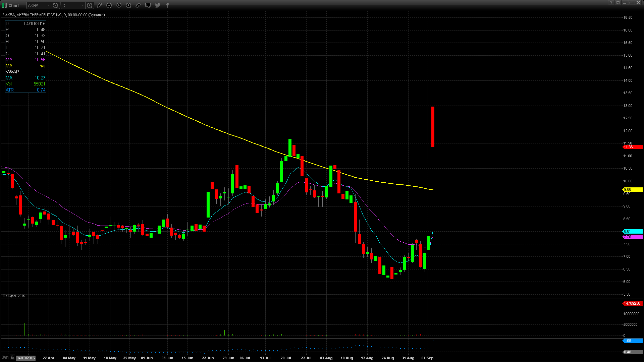Click the 04/10/2015 date field on time axis

pos(26,358)
